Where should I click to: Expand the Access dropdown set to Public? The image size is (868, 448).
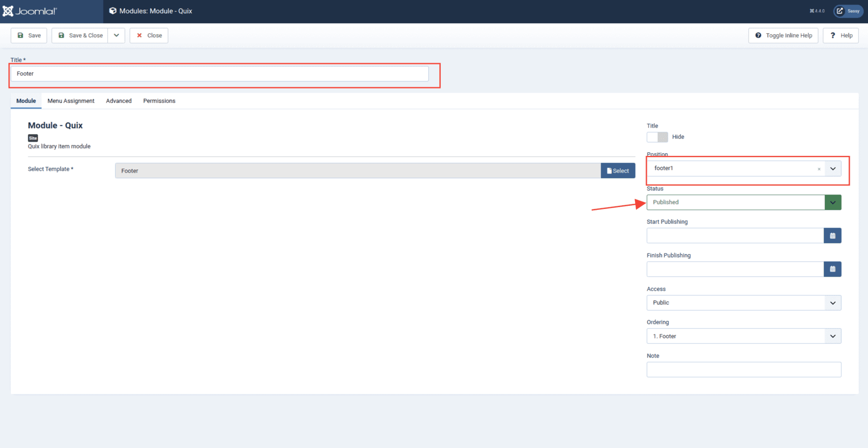[x=833, y=303]
